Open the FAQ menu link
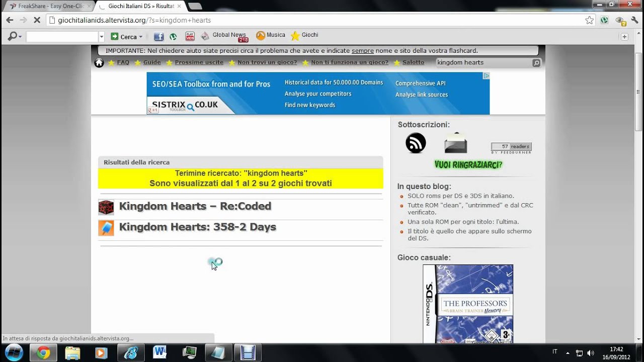The image size is (644, 362). click(123, 63)
